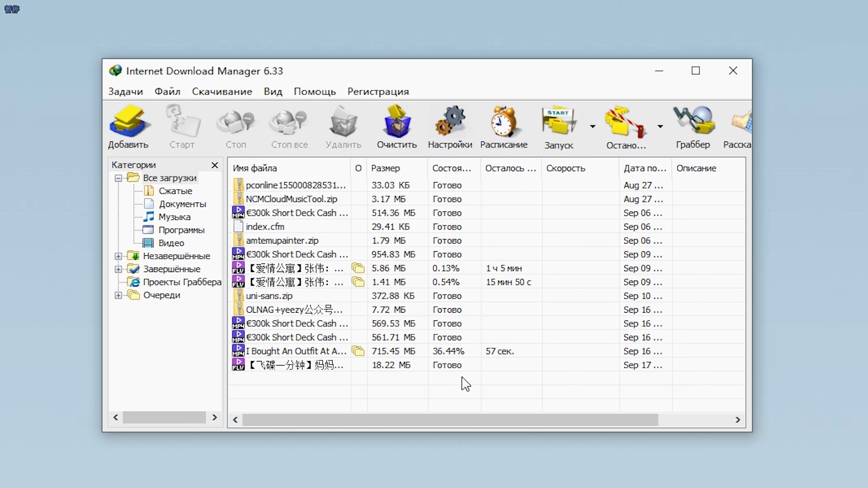Screen dimensions: 868x488
Task: Expand the Незавершённые tree node
Action: [118, 256]
